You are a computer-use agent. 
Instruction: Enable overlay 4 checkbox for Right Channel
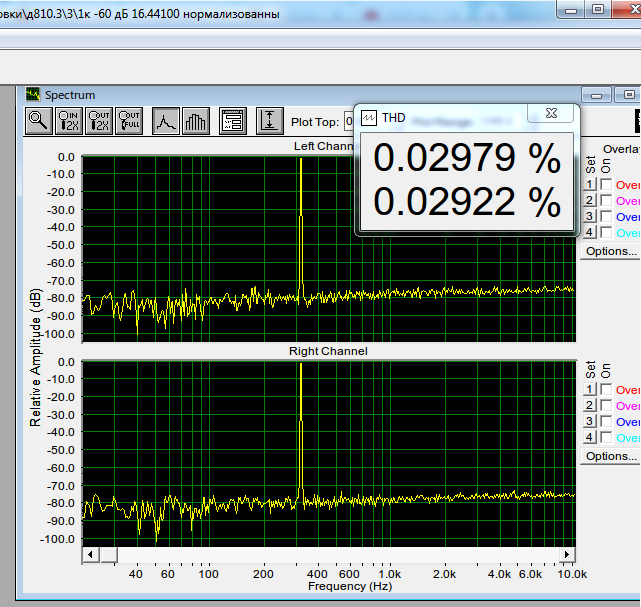(x=606, y=438)
